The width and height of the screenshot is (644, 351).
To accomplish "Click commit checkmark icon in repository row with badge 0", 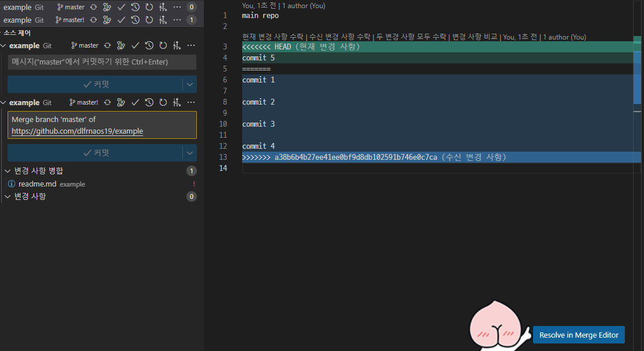I will click(121, 7).
